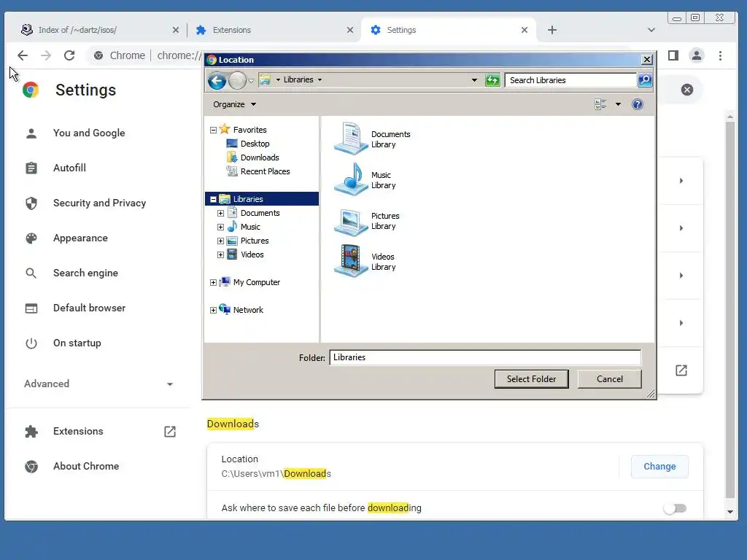Click the Change download location button
The image size is (747, 560).
tap(659, 466)
